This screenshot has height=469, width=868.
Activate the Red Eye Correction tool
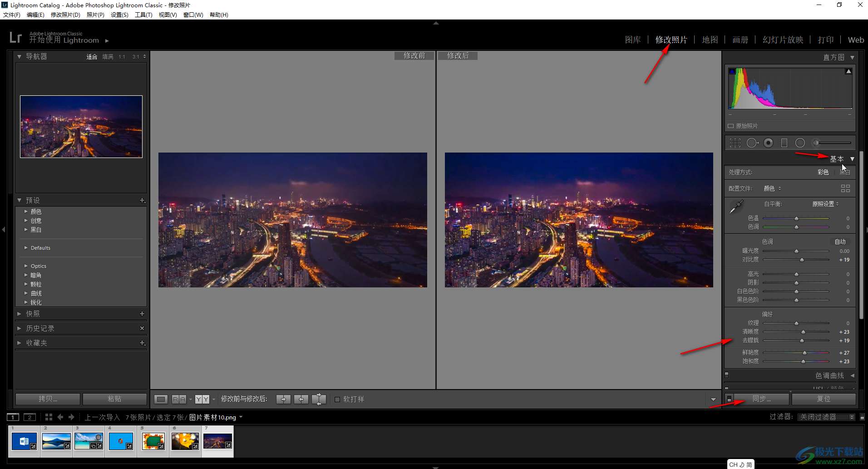tap(768, 143)
